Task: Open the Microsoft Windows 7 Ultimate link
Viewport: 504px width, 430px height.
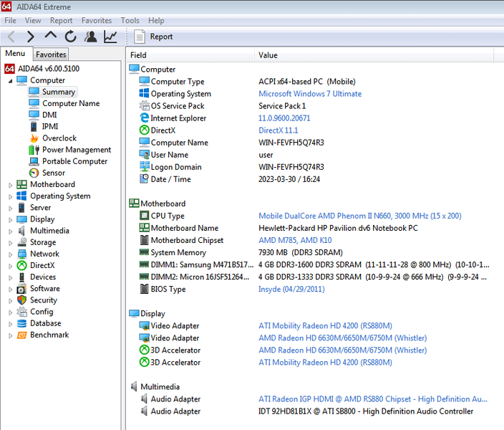Action: click(x=310, y=94)
